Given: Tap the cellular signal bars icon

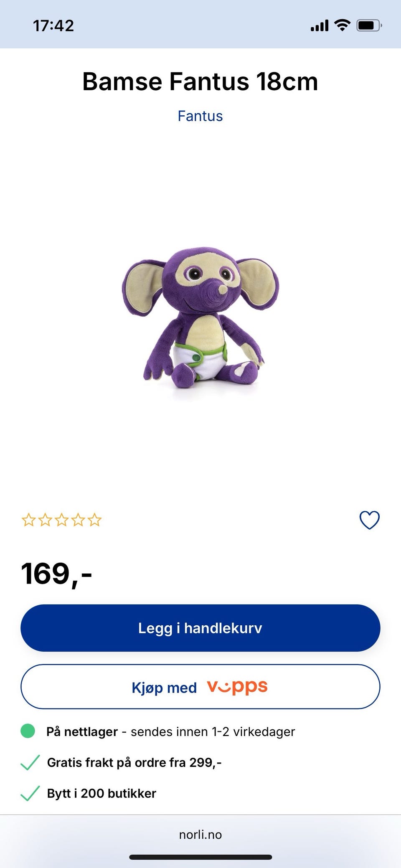Looking at the screenshot, I should tap(320, 26).
